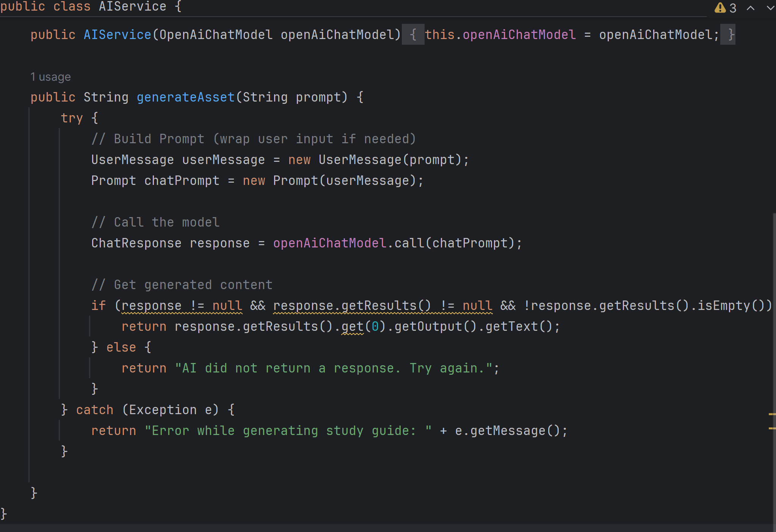
Task: Click underlined 'response.getResults() != null' condition
Action: [383, 306]
